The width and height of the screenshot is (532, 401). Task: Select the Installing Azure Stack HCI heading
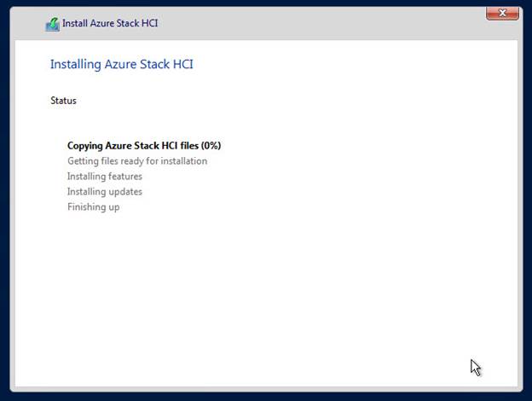121,64
